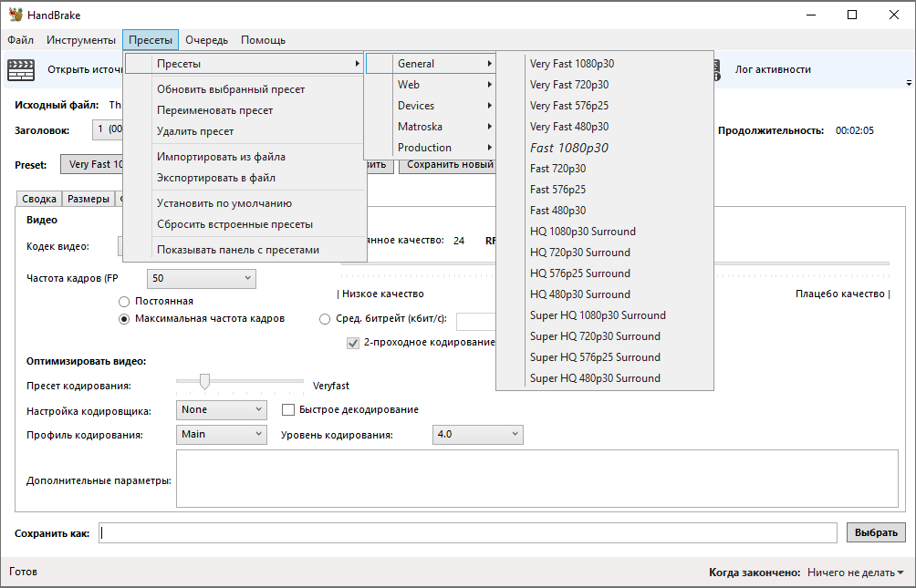Select Максимальная частота кадров radio
Screen dimensions: 916x588
click(x=124, y=319)
